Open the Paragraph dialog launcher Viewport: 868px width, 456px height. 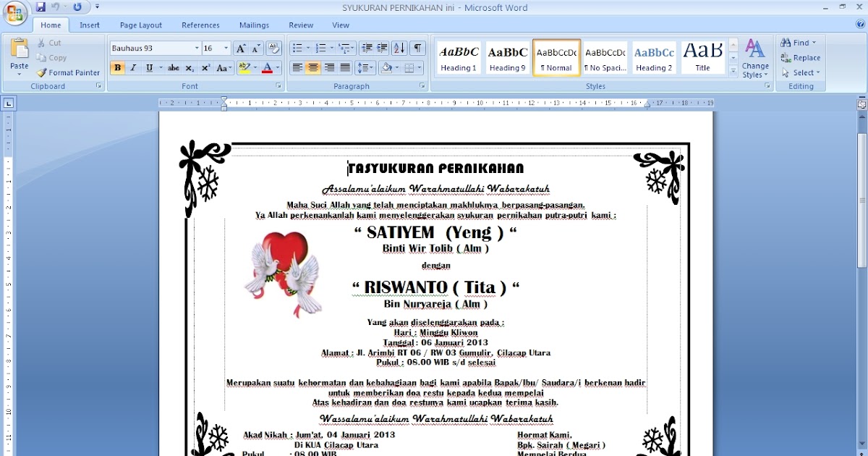pyautogui.click(x=422, y=86)
